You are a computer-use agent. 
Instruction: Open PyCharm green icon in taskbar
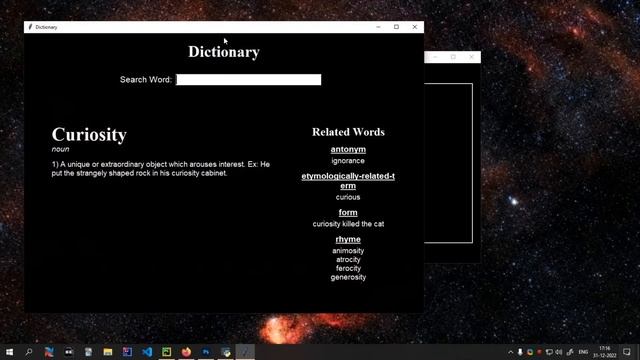(167, 352)
